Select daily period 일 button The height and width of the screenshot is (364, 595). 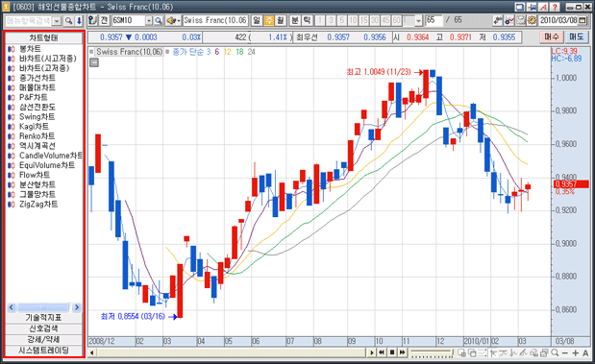click(x=257, y=20)
